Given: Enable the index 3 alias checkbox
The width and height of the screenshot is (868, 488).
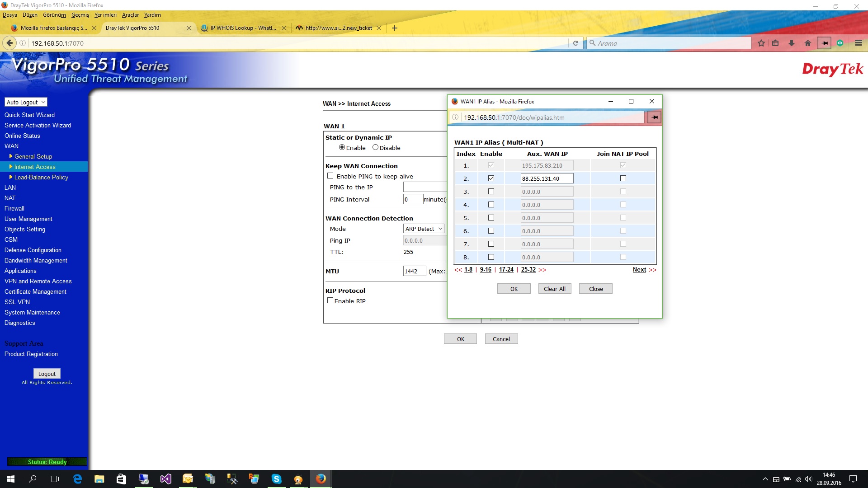Looking at the screenshot, I should (491, 192).
